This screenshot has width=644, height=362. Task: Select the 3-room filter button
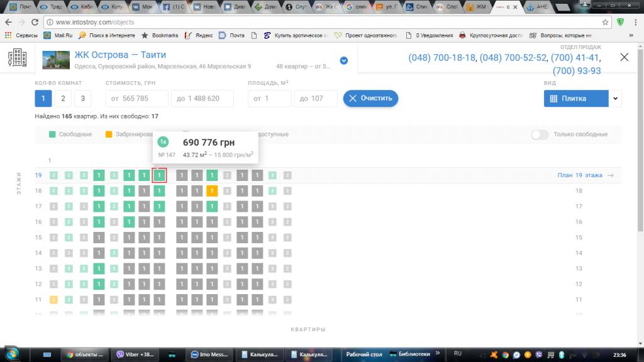pyautogui.click(x=82, y=99)
